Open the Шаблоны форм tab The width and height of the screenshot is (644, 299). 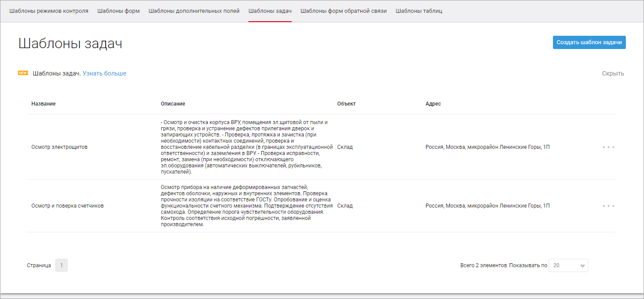tap(118, 11)
